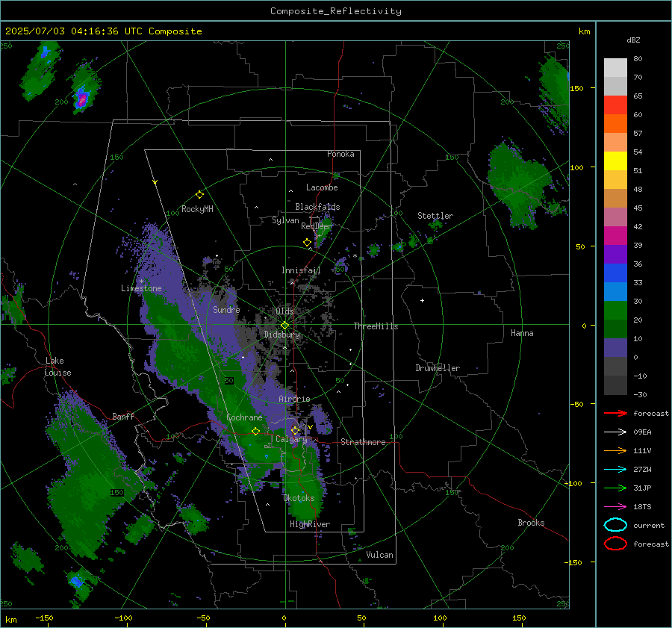The width and height of the screenshot is (672, 628).
Task: Select the magenta 39-42 dBZ swatch
Action: pos(615,236)
